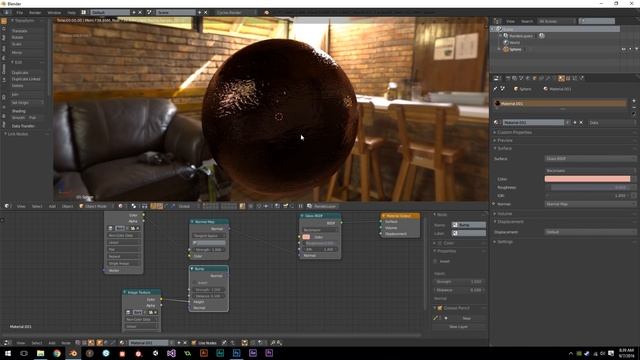This screenshot has width=640, height=360.
Task: Click the add material slot plus icon
Action: pyautogui.click(x=634, y=101)
